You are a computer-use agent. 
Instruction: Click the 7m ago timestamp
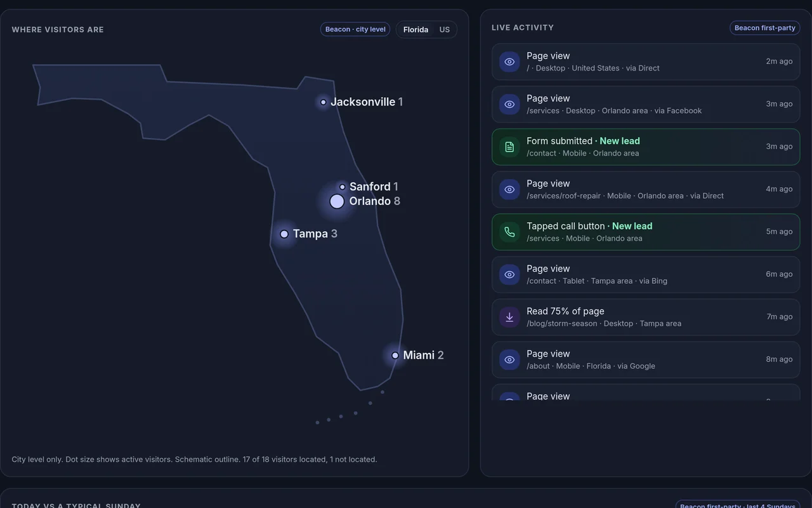click(x=779, y=317)
